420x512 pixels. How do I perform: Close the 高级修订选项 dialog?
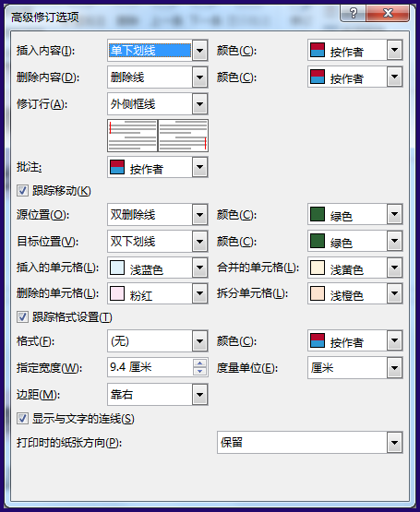pos(388,14)
